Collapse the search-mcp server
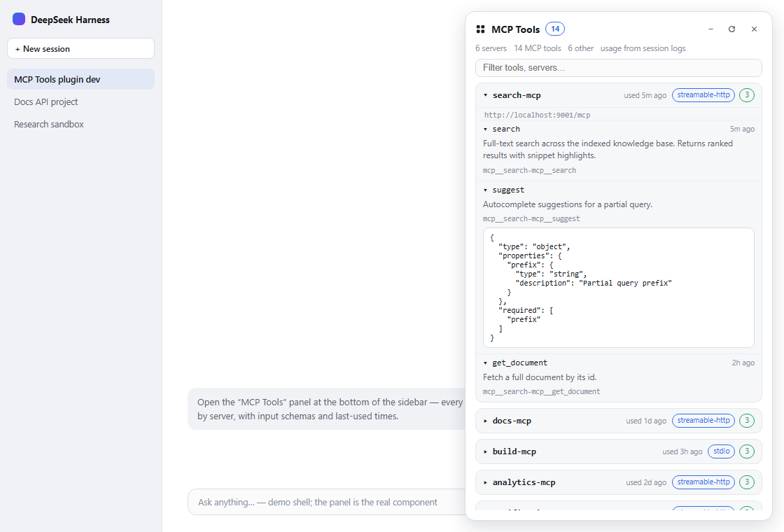 [485, 95]
